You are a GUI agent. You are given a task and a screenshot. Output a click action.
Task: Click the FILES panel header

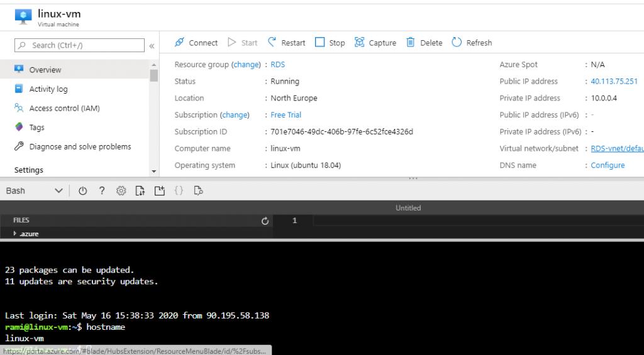(21, 221)
